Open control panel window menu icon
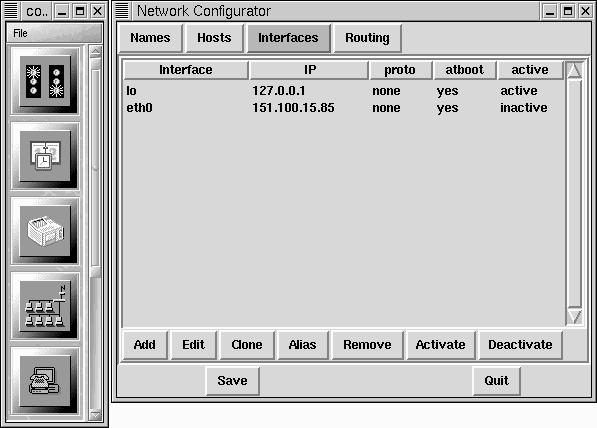The width and height of the screenshot is (597, 428). click(x=11, y=11)
